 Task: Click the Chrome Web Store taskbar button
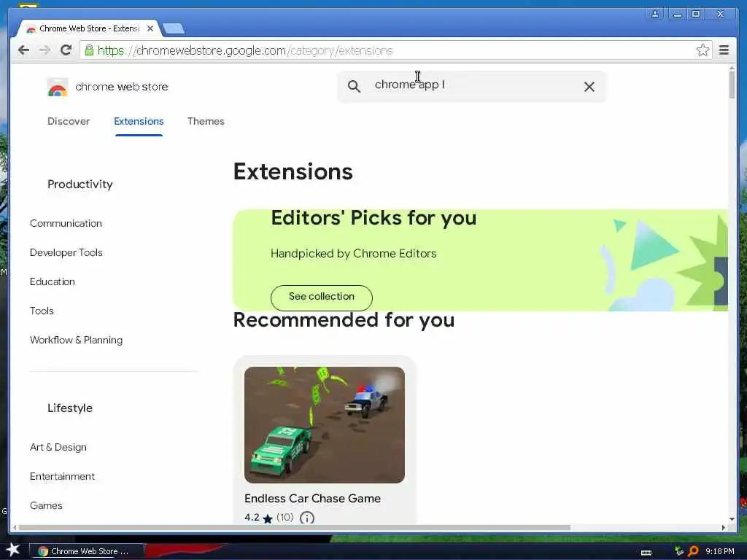click(x=87, y=551)
